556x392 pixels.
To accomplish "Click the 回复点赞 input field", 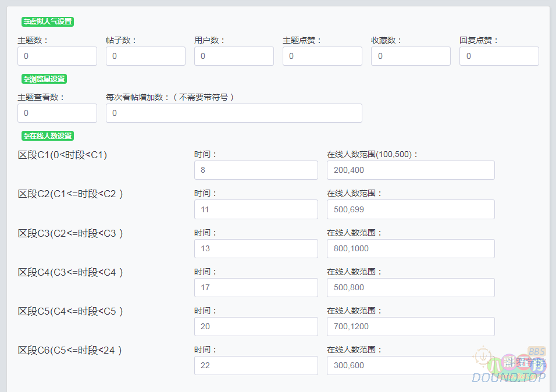I will point(499,56).
